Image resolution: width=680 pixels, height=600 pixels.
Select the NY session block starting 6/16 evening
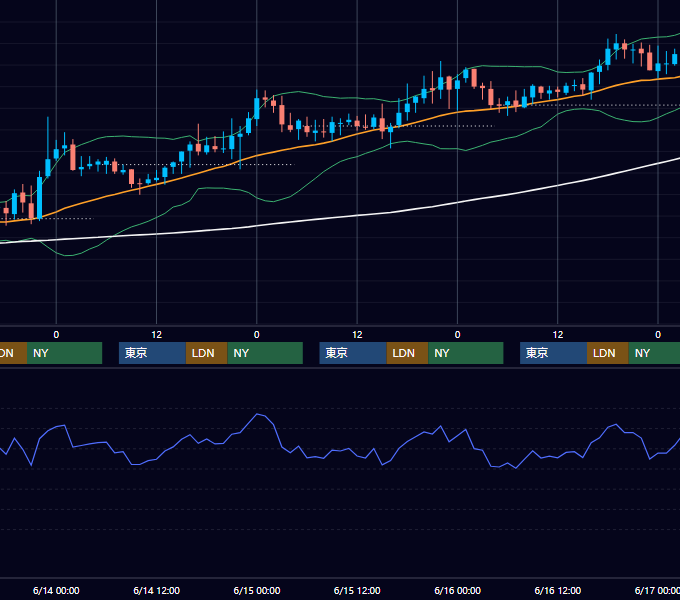tap(654, 353)
